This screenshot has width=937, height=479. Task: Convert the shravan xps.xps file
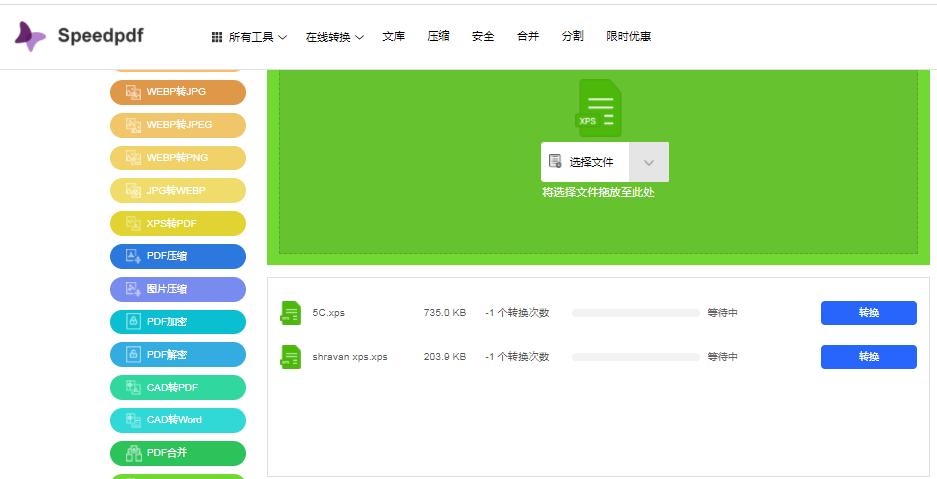tap(868, 357)
